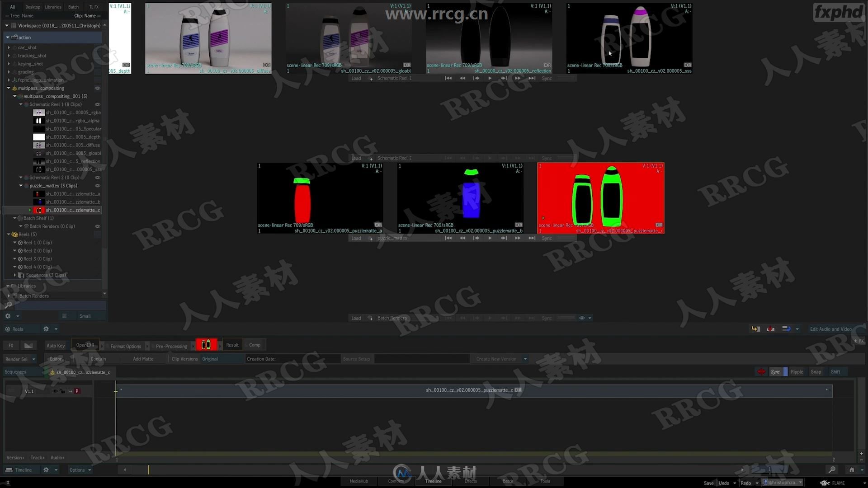Click the Comp tab

255,344
